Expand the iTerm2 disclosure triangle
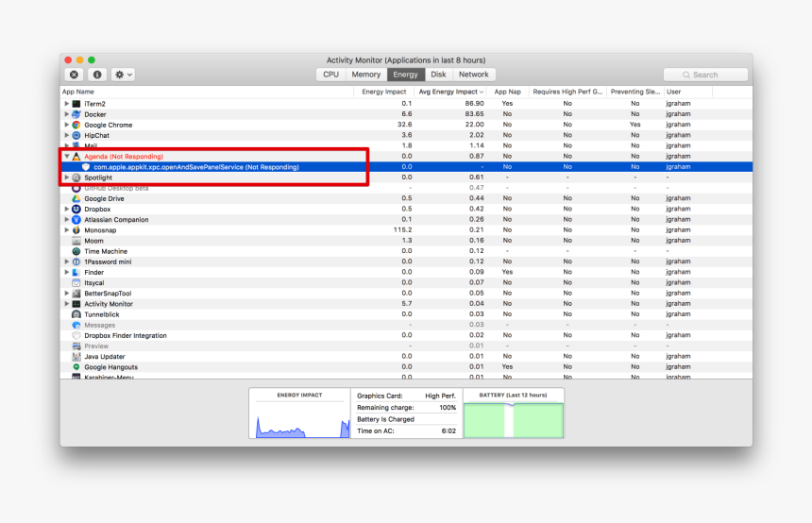 pos(67,104)
